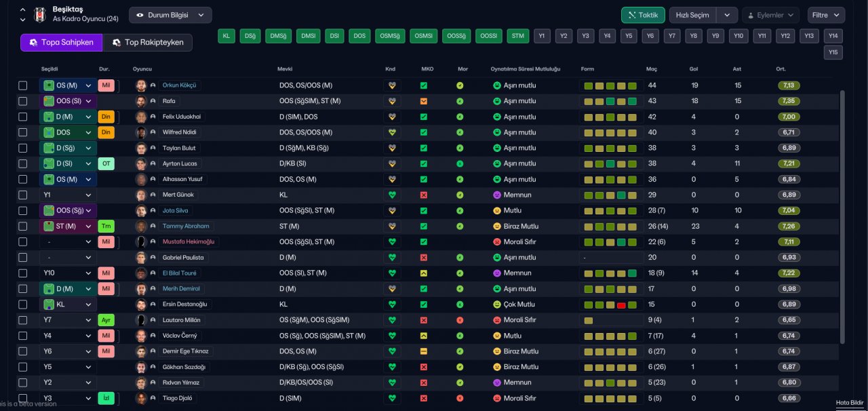Select the checkbox beside Tammy Abraham
This screenshot has height=411, width=868.
(23, 226)
